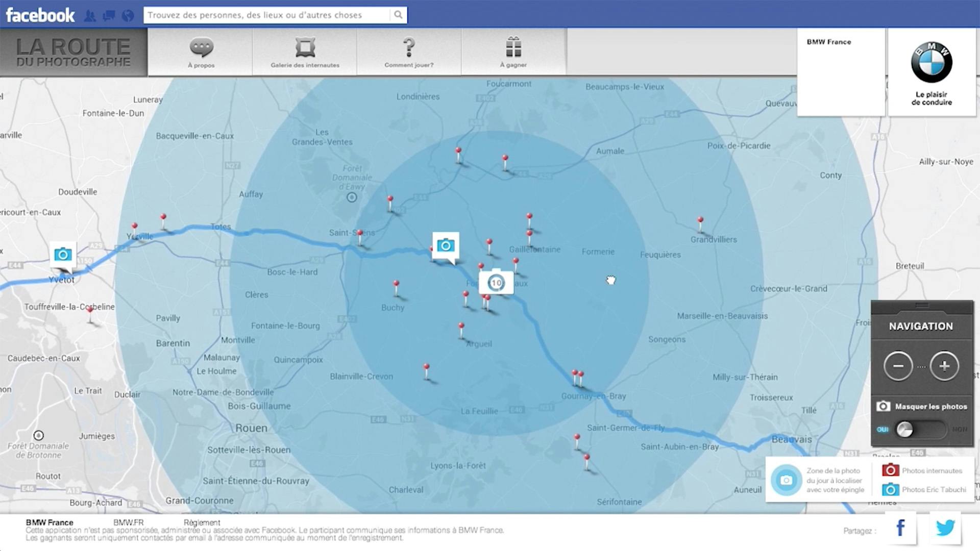Screen dimensions: 980x551
Task: Click red pin near Grandvilliers
Action: tap(700, 224)
